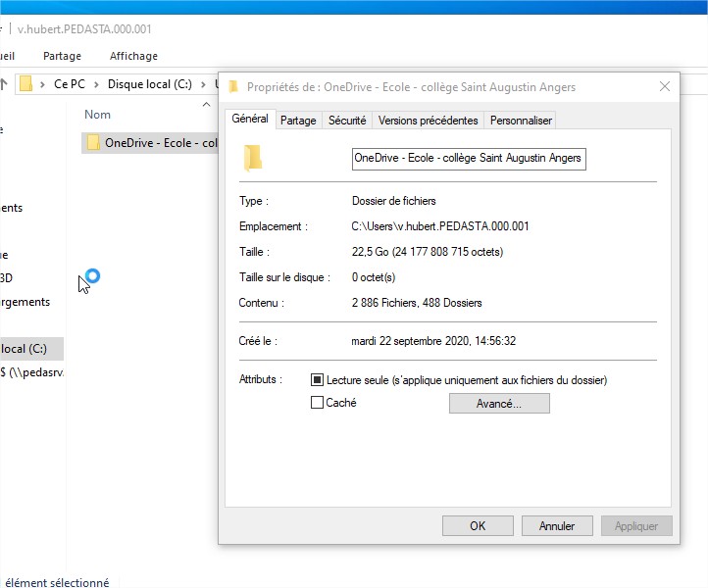
Task: Open the Affichage ribbon tab in Explorer
Action: coord(133,56)
